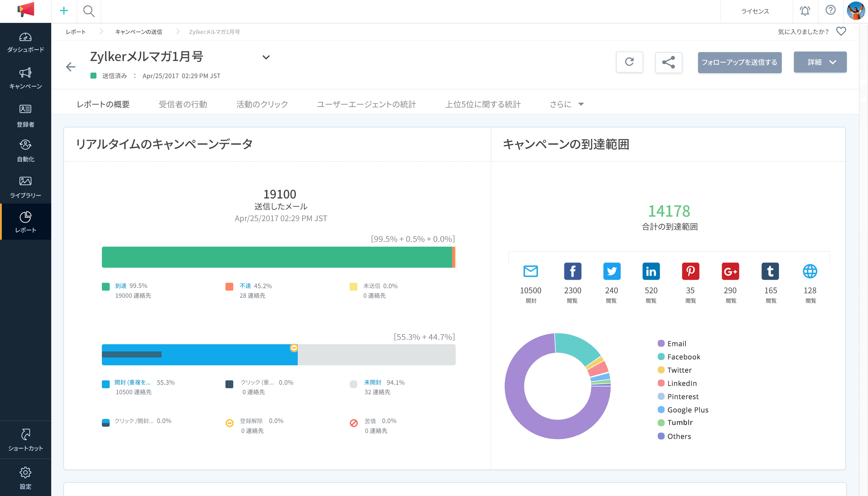Click the share icon button

(x=668, y=62)
